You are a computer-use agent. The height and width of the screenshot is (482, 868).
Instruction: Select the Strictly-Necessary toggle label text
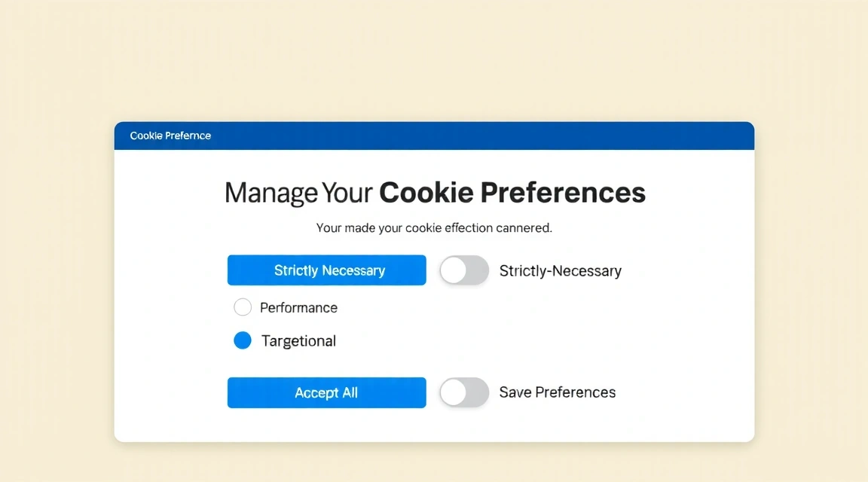[x=560, y=270]
